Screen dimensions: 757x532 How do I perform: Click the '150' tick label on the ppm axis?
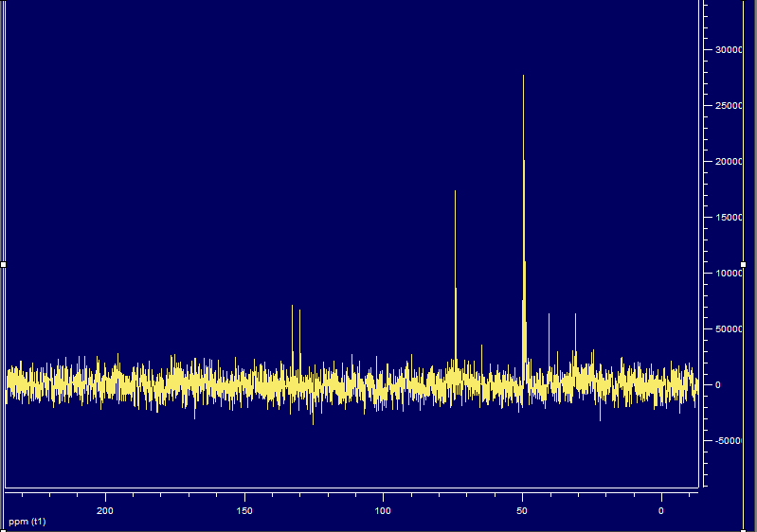tap(244, 511)
